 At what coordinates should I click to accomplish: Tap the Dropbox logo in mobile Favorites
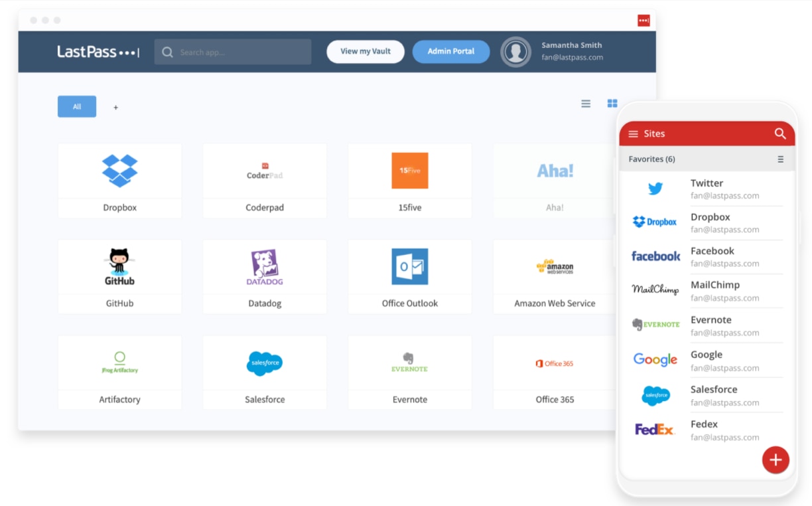pos(655,222)
